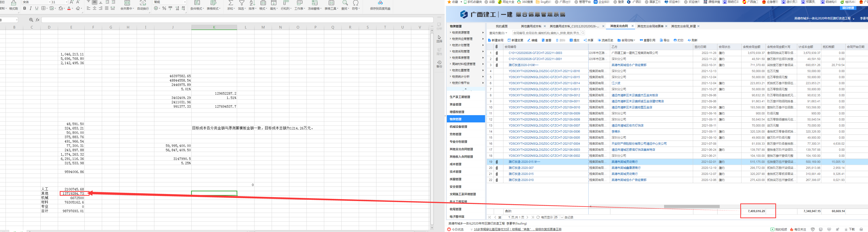Click the sort icon in ribbon

coord(252,3)
